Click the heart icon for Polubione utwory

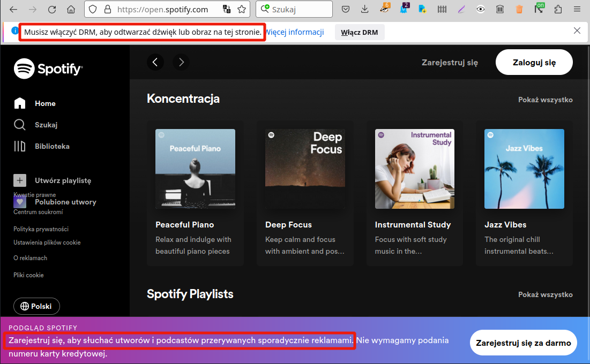pyautogui.click(x=20, y=202)
